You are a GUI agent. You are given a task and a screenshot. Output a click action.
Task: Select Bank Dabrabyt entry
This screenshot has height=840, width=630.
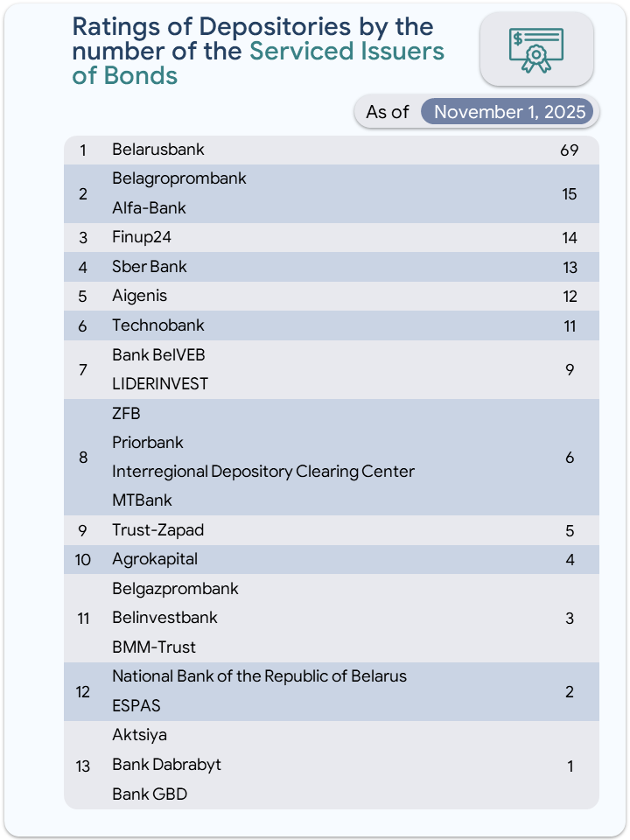point(166,765)
